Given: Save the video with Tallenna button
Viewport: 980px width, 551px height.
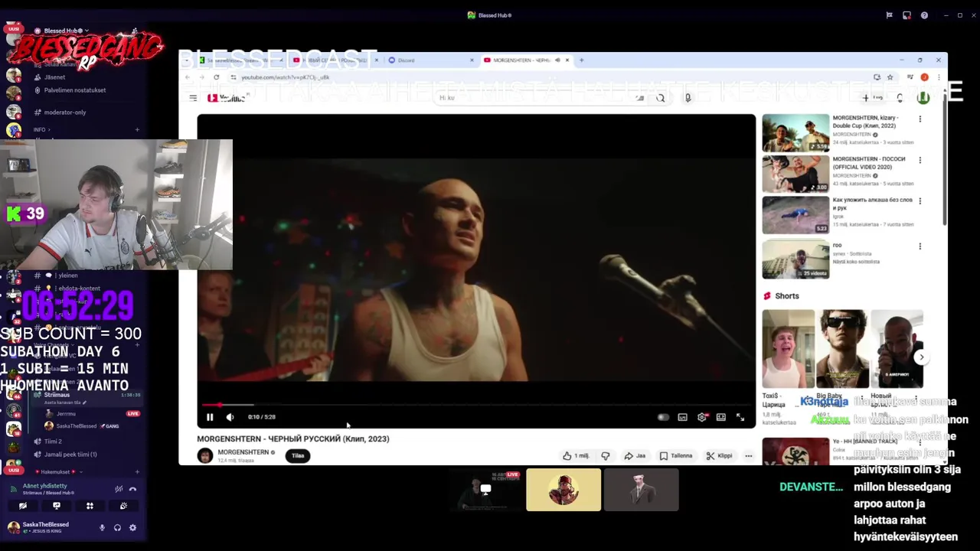Looking at the screenshot, I should click(x=676, y=456).
